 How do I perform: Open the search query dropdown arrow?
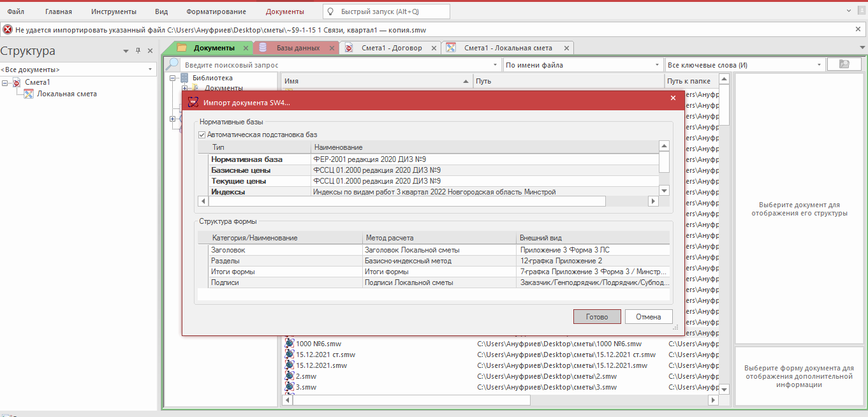pyautogui.click(x=496, y=65)
